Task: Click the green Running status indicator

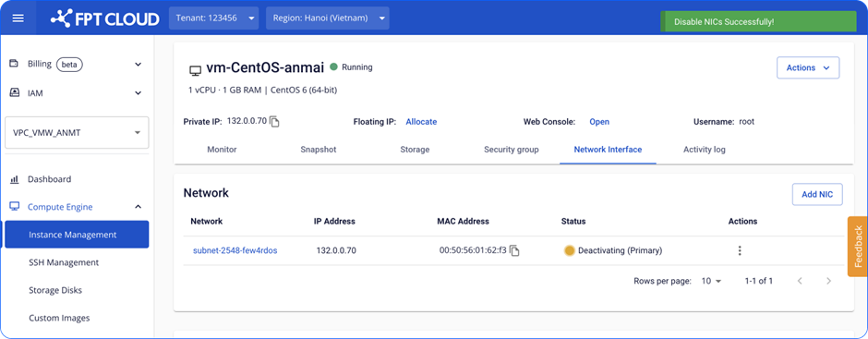Action: (333, 67)
